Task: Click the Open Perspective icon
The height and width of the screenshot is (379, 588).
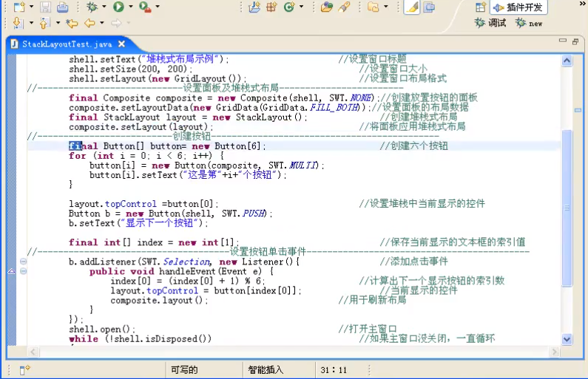Action: pos(480,7)
